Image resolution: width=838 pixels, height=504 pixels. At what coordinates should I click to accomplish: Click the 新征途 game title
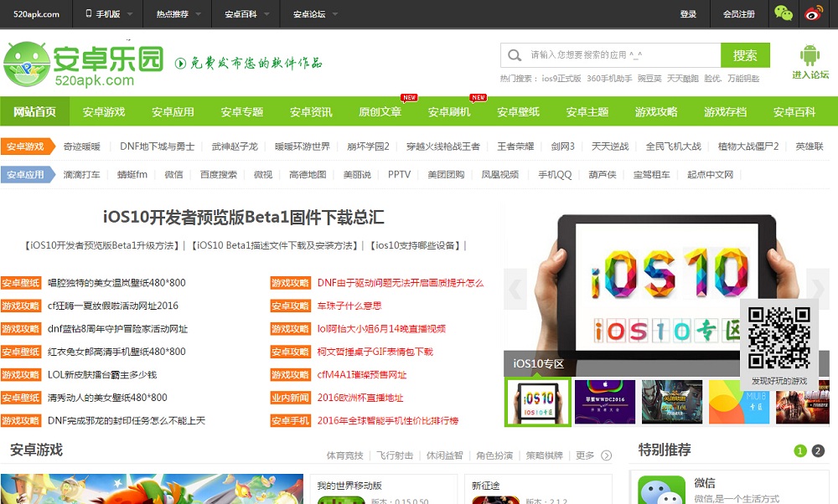pos(485,486)
